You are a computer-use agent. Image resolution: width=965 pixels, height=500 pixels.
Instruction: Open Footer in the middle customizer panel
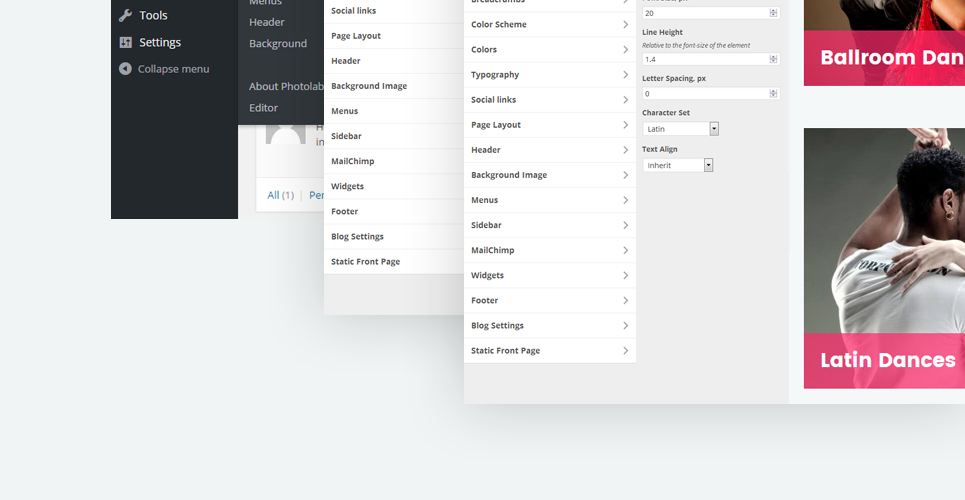point(394,211)
